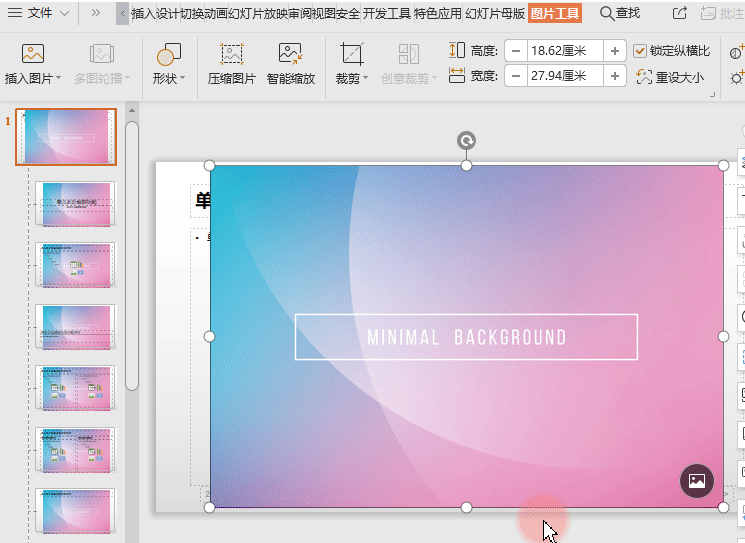Open the Developer Tools (开发工具) tab
The height and width of the screenshot is (543, 745).
(x=385, y=13)
